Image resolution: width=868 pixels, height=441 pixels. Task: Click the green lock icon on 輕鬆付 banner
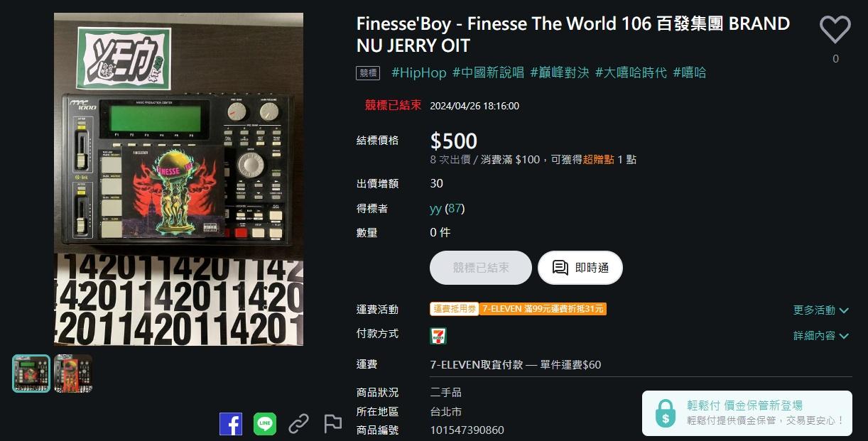(665, 413)
